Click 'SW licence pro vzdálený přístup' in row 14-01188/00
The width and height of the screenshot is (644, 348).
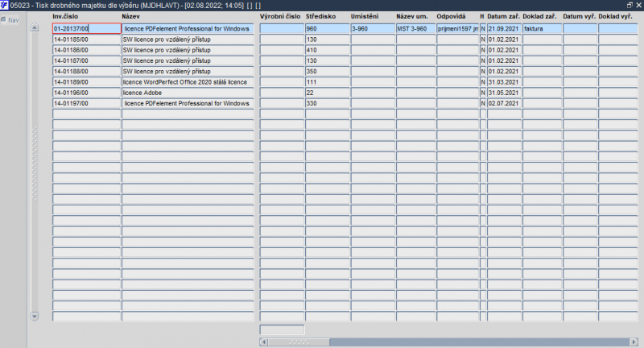tap(188, 72)
